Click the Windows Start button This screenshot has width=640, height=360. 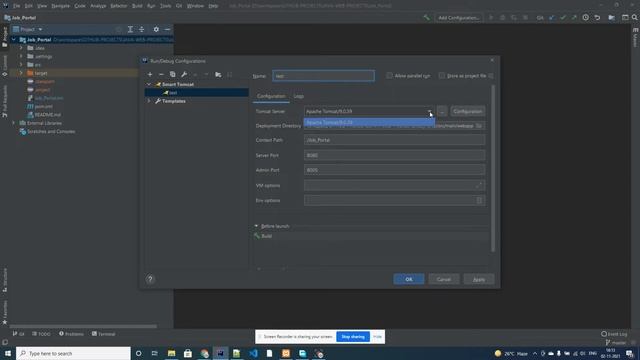(8, 353)
